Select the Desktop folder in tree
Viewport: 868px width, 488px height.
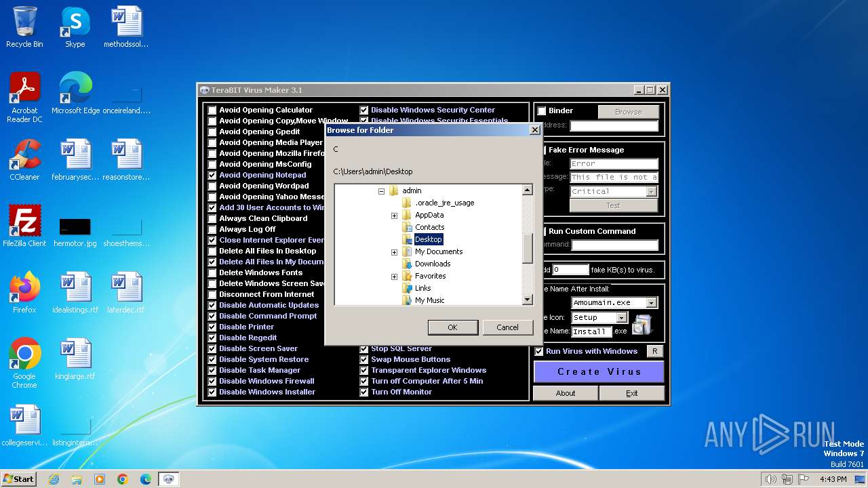pos(428,239)
